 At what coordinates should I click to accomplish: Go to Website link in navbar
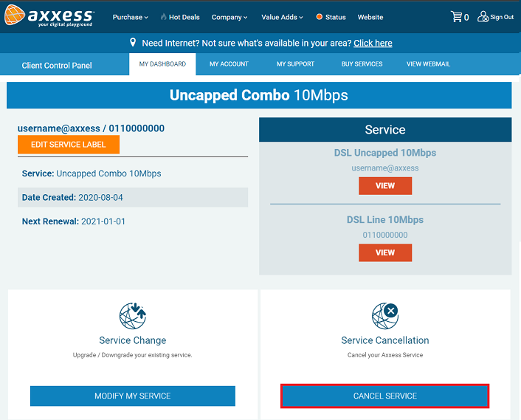[x=370, y=17]
